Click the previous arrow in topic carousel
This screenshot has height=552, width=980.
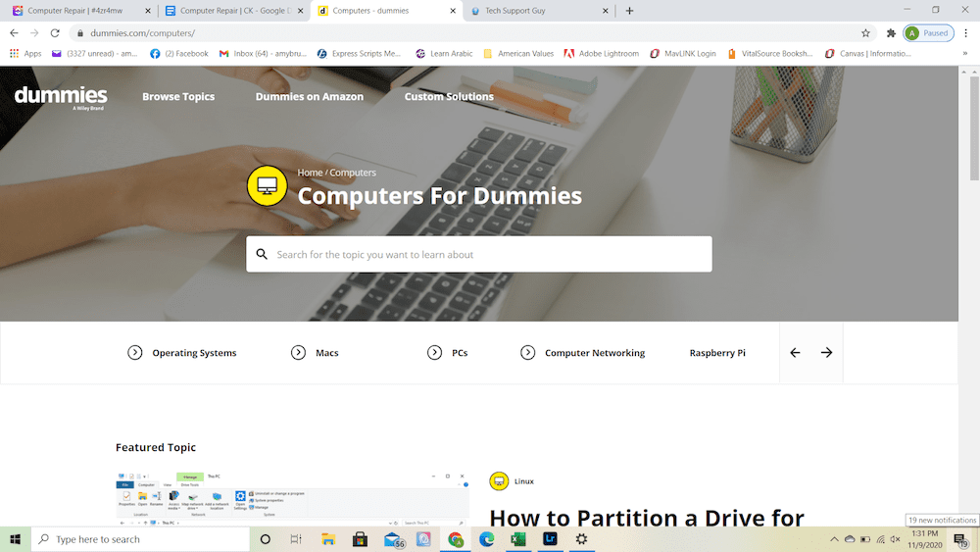[795, 353]
